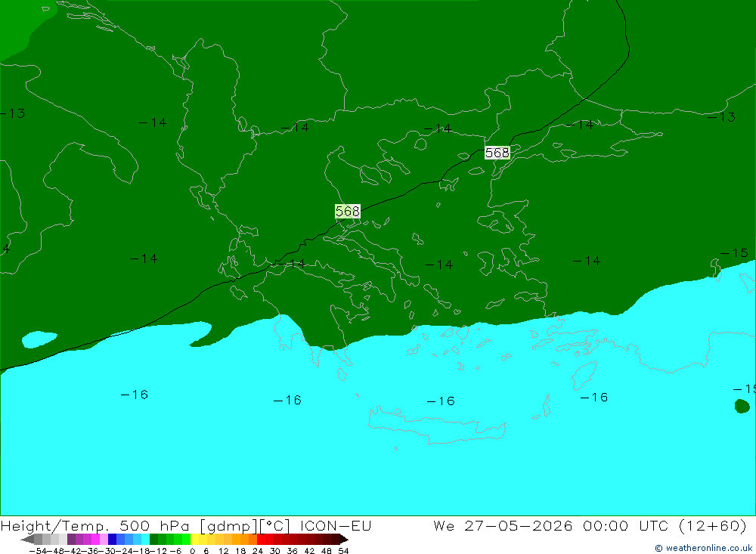Click the -30 legend value
The image size is (756, 554).
coord(107,551)
